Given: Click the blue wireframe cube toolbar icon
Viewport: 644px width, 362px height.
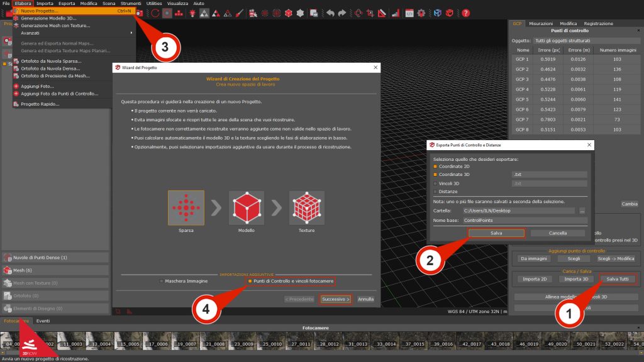Looking at the screenshot, I should (x=438, y=13).
